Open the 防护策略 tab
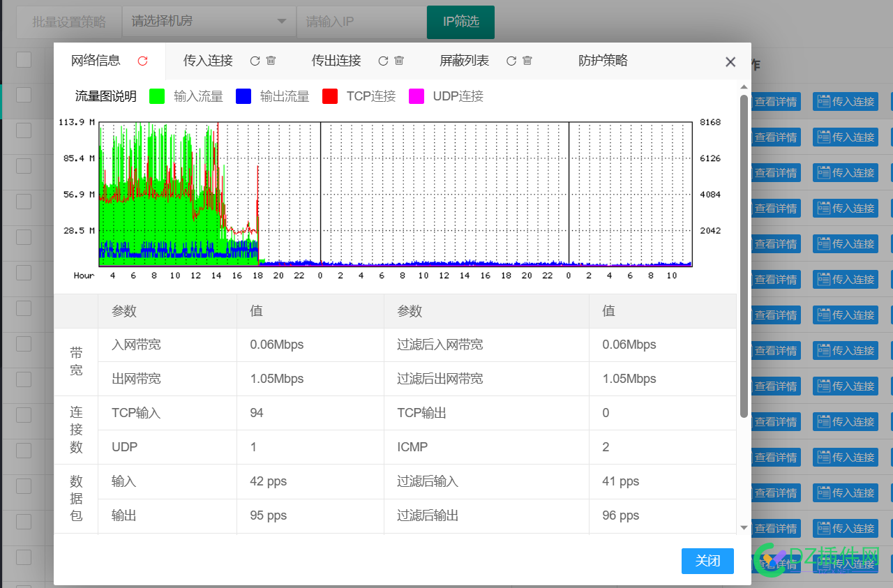 point(603,61)
